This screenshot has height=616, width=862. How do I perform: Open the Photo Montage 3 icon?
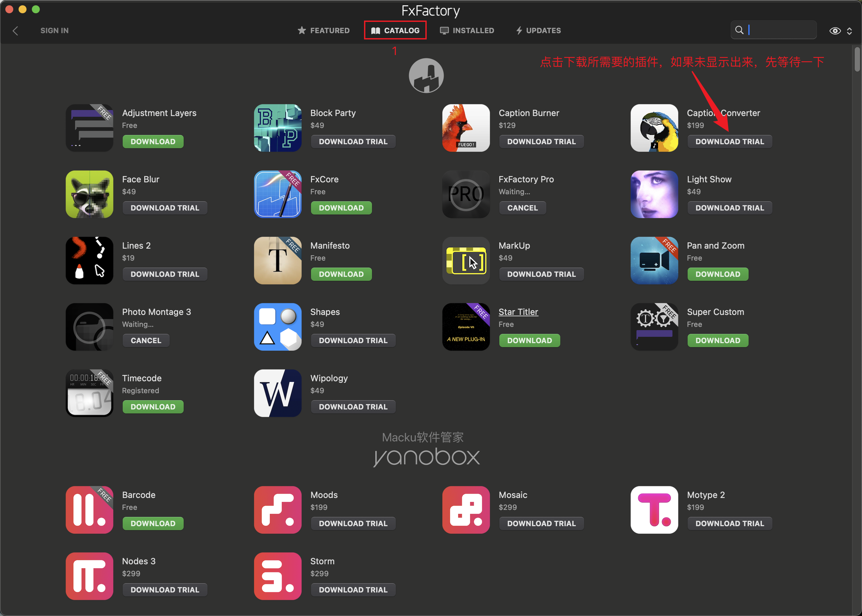pos(90,327)
